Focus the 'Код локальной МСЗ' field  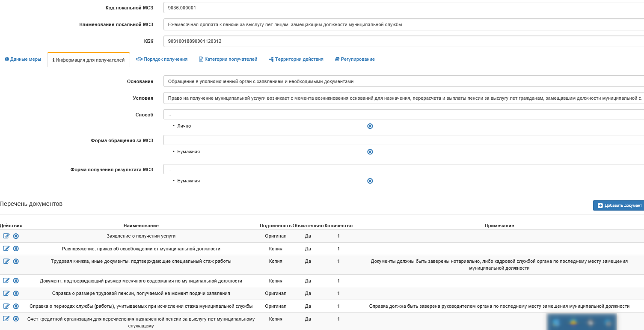404,8
